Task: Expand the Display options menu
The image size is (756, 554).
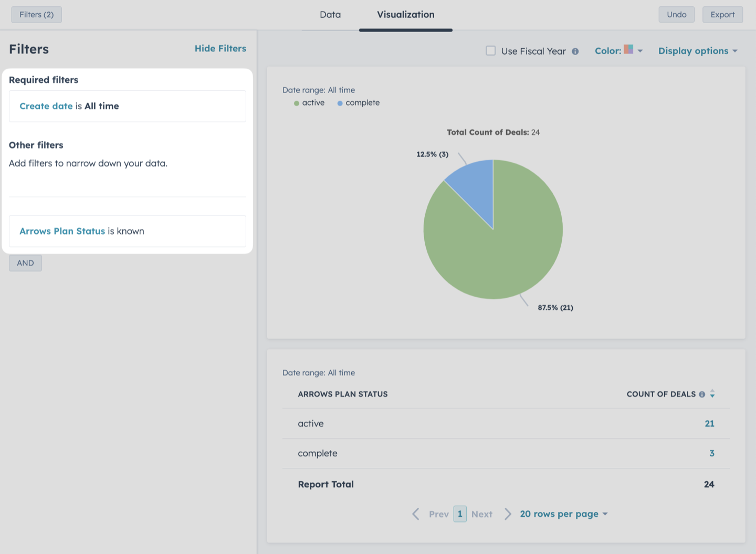Action: point(698,51)
